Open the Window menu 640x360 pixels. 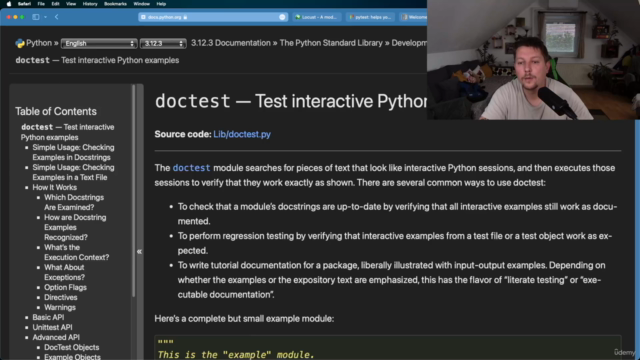click(142, 4)
